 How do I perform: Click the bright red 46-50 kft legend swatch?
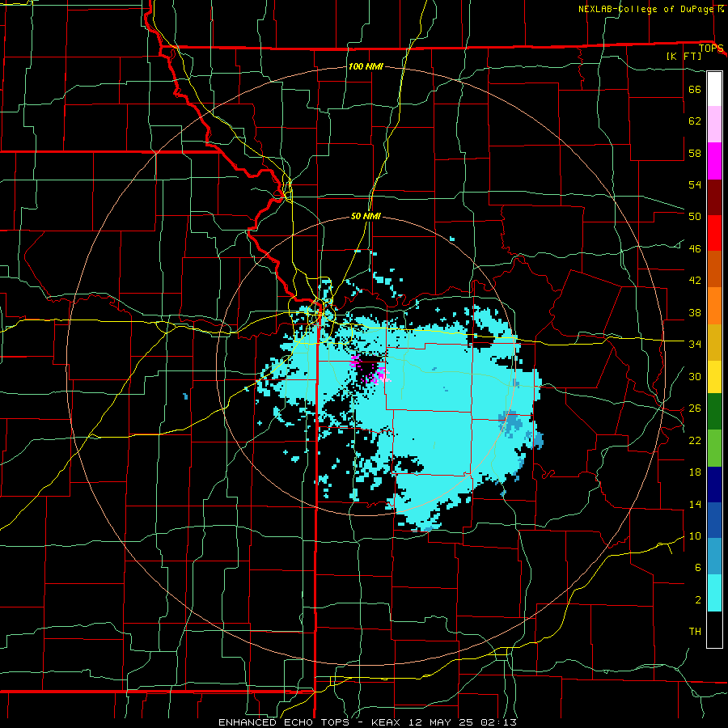click(x=714, y=233)
